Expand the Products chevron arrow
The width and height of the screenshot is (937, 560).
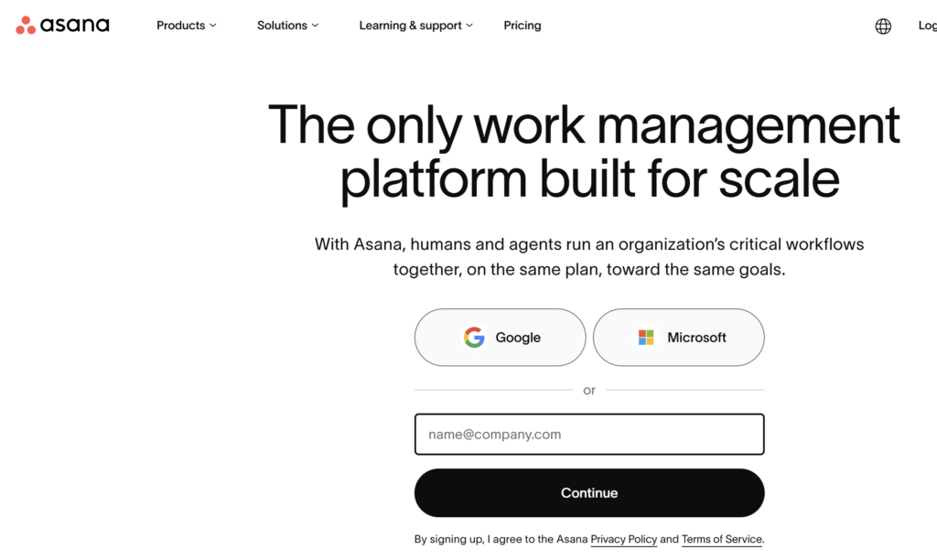tap(212, 26)
